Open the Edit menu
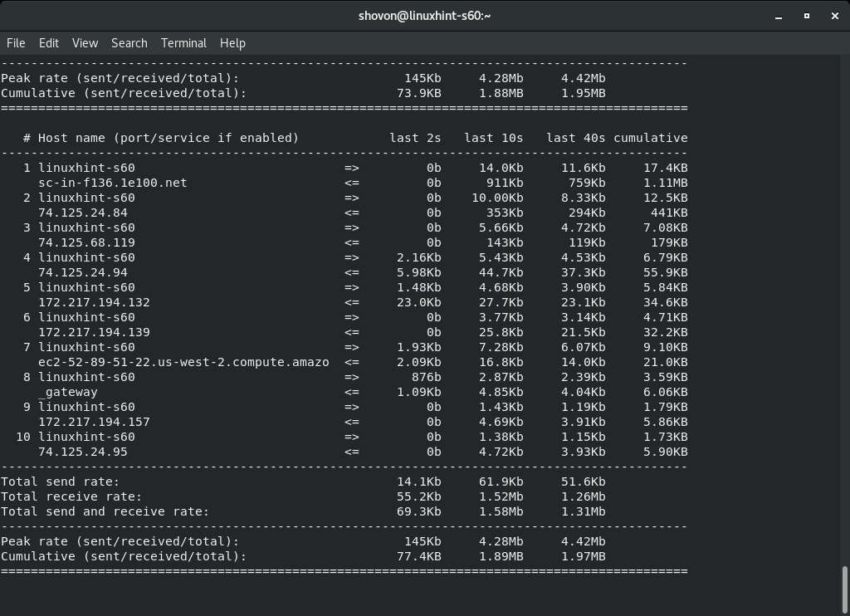Viewport: 850px width, 616px height. pyautogui.click(x=48, y=42)
